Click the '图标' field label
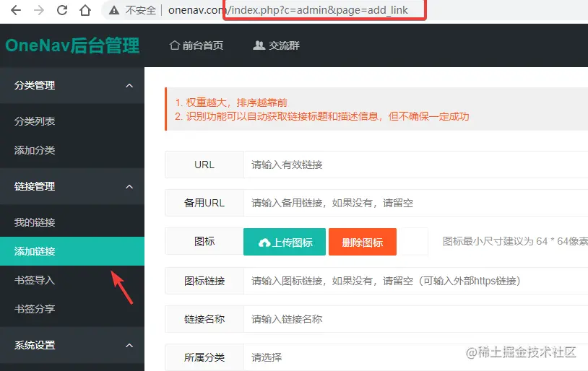Screen dimensions: 588x371 click(204, 241)
